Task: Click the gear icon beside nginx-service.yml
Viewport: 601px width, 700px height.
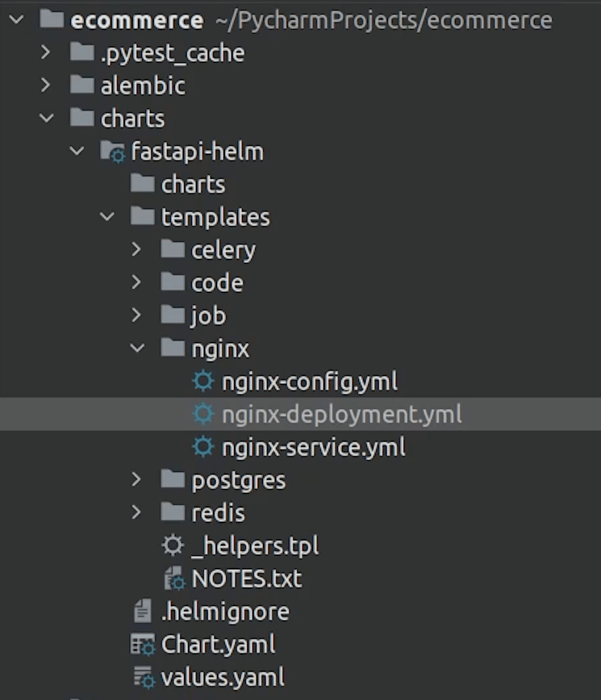Action: (x=203, y=447)
